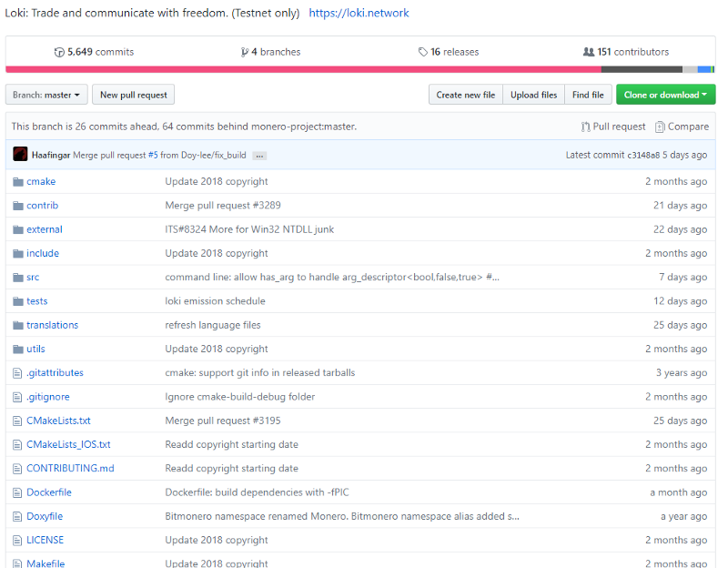Open the external folder name
The image size is (728, 568).
(x=44, y=229)
